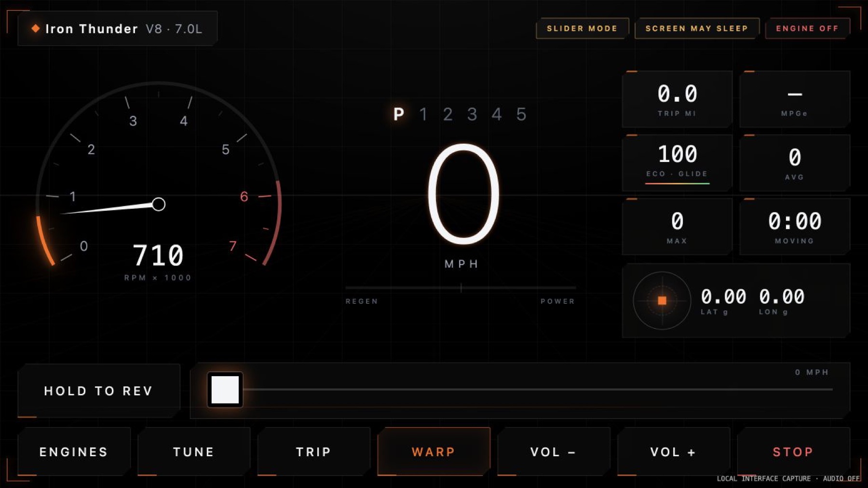Click the HOLD TO REV button
This screenshot has height=488, width=868.
pos(99,391)
